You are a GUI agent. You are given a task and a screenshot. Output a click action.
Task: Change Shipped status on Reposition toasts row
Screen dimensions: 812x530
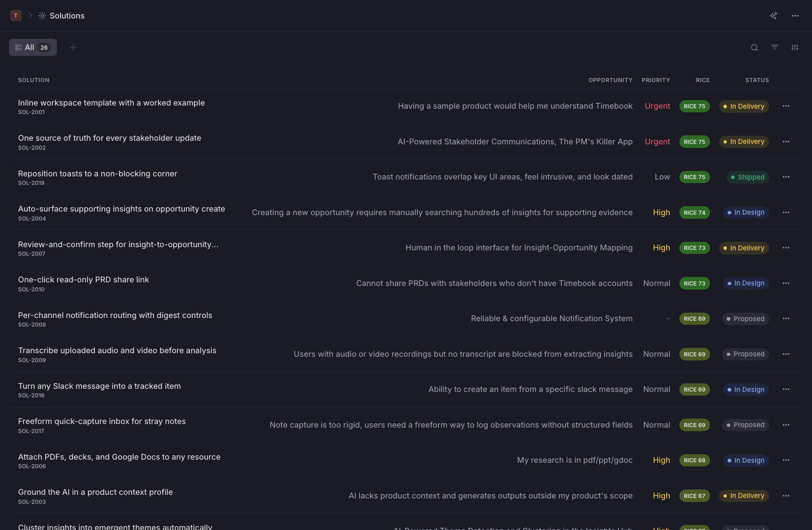pos(748,177)
